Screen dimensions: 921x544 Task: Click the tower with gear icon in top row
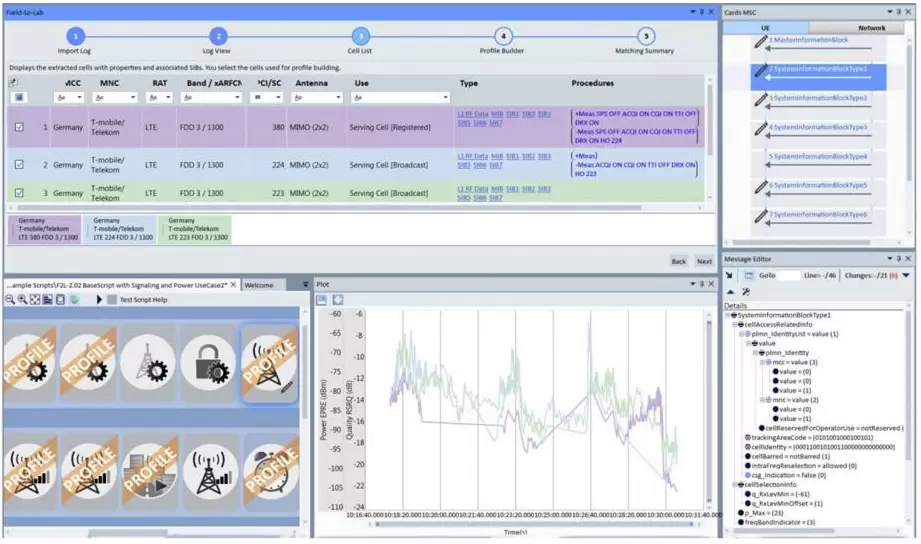pyautogui.click(x=147, y=363)
